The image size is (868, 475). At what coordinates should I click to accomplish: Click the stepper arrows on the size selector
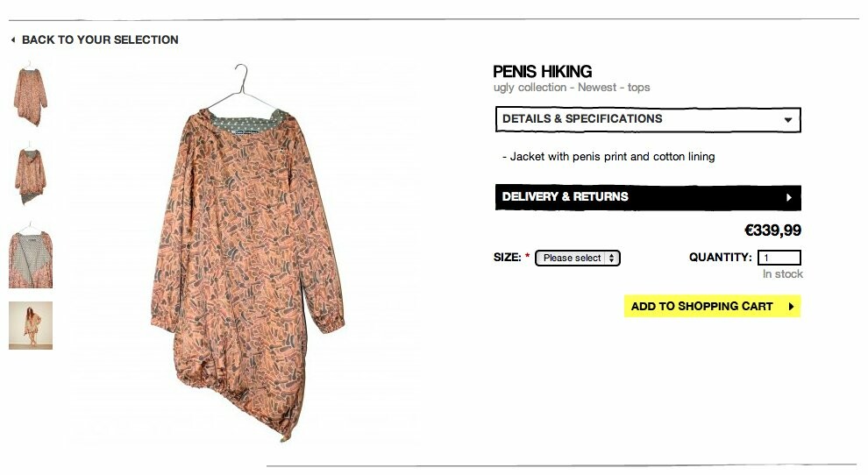click(x=612, y=258)
